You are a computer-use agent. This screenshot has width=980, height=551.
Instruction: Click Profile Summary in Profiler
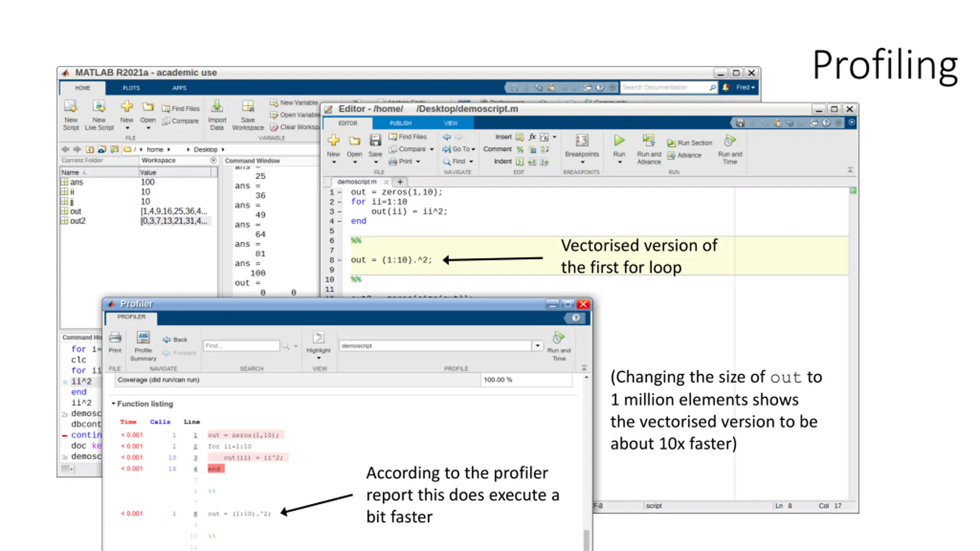pyautogui.click(x=143, y=338)
